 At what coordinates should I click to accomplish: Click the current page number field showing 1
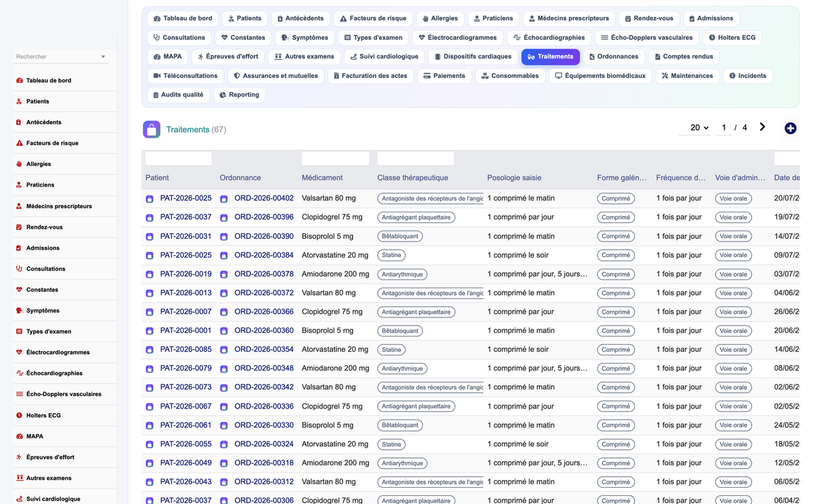[x=724, y=128]
